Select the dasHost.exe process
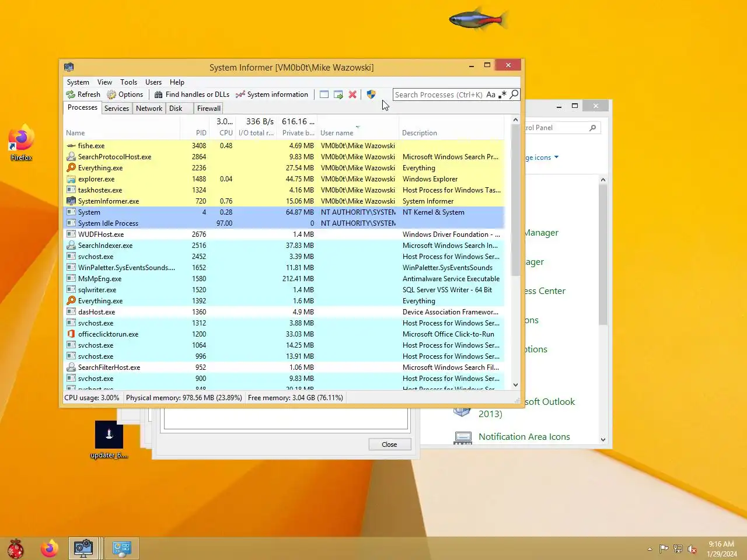This screenshot has width=747, height=560. click(284, 312)
